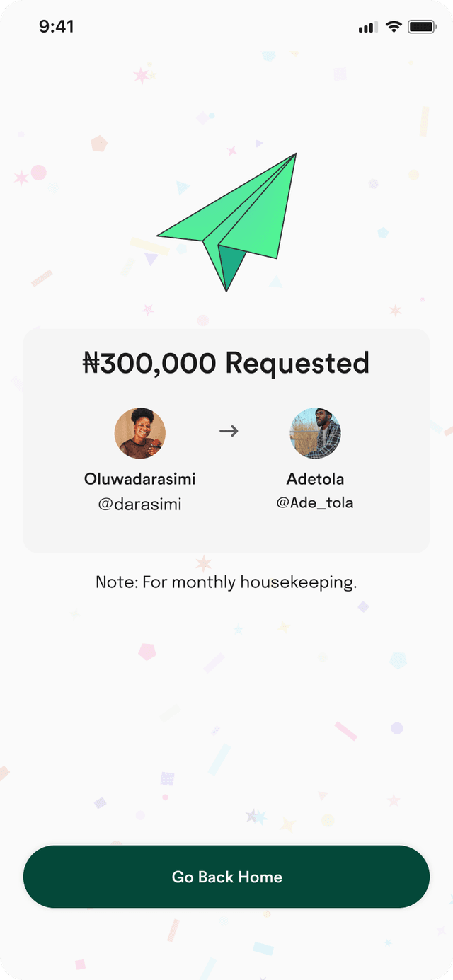Tap the @darasimi username handle

pos(140,505)
